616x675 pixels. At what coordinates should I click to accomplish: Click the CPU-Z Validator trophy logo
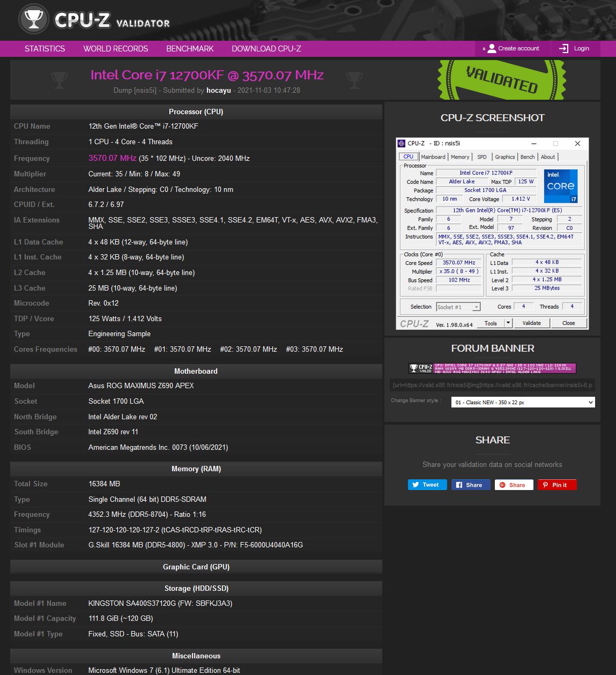(x=34, y=20)
